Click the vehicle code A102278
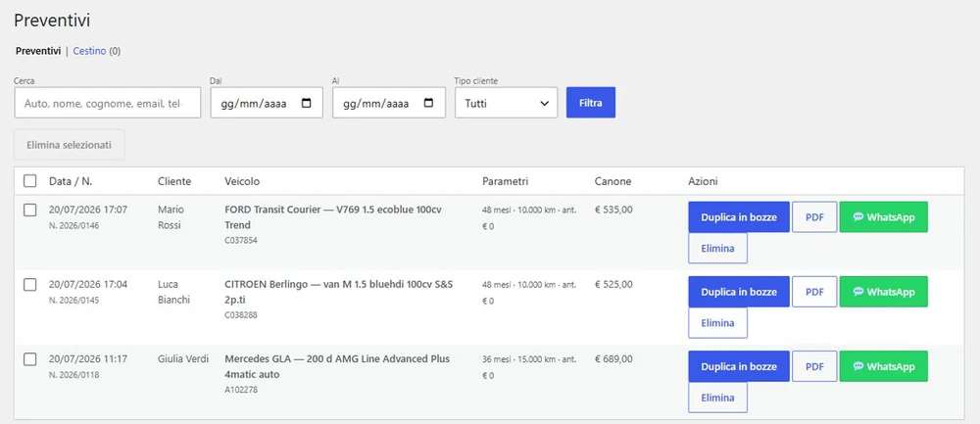This screenshot has height=424, width=980. pos(241,390)
